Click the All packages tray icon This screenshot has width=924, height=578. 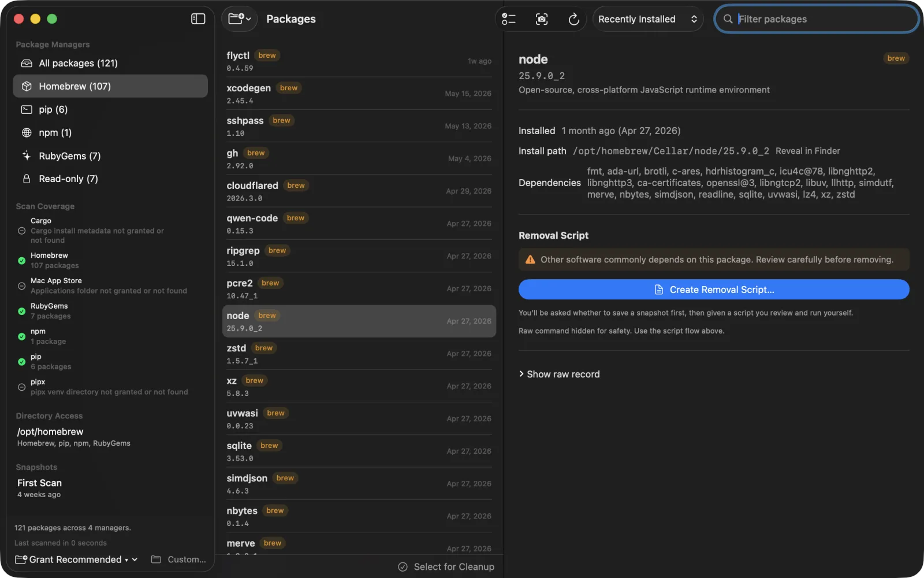(27, 63)
